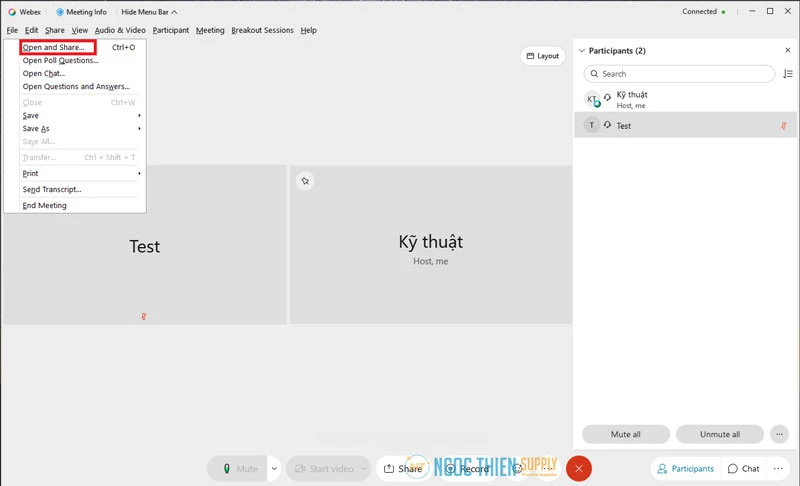Toggle the Start video button
This screenshot has width=800, height=486.
[322, 469]
